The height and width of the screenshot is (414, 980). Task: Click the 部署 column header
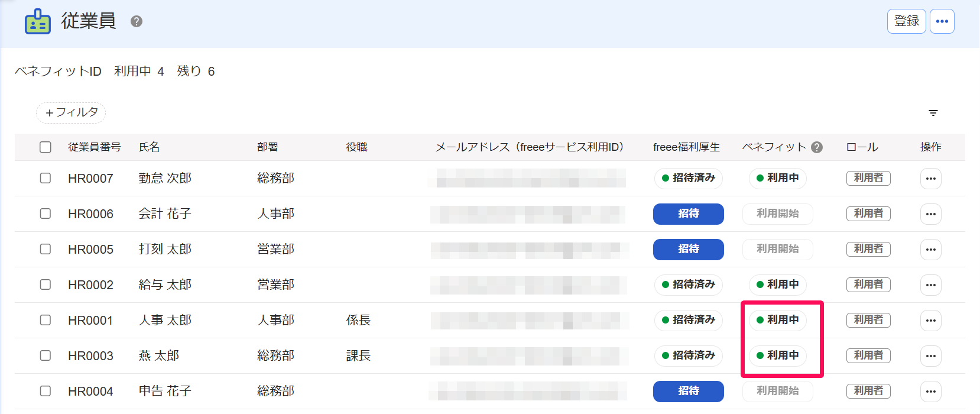tap(268, 147)
